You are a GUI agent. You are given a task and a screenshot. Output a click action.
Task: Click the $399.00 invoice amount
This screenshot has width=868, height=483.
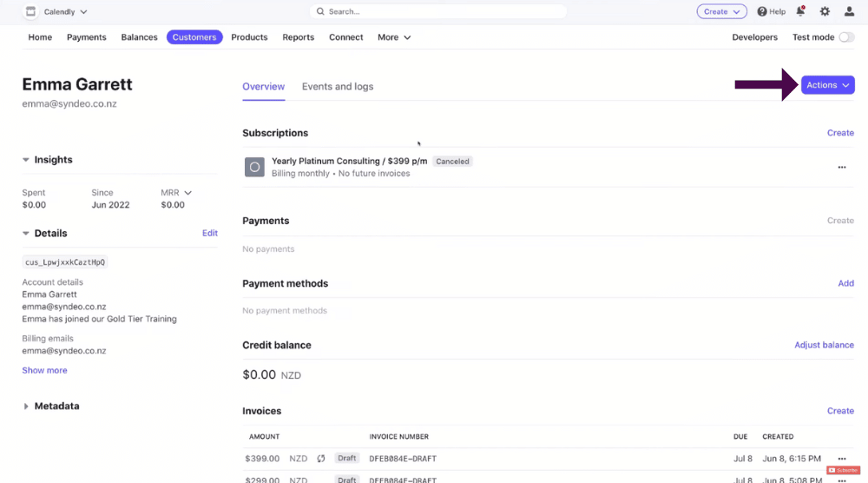(262, 459)
